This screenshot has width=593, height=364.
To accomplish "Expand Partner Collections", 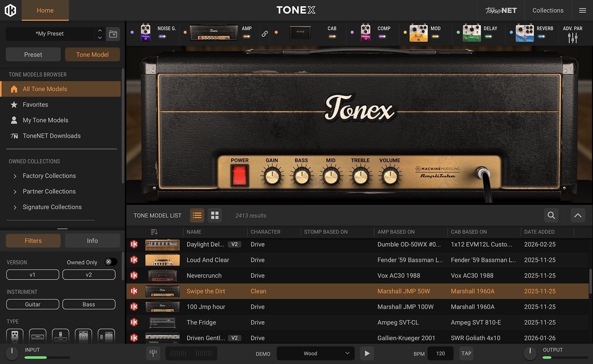I will click(15, 192).
